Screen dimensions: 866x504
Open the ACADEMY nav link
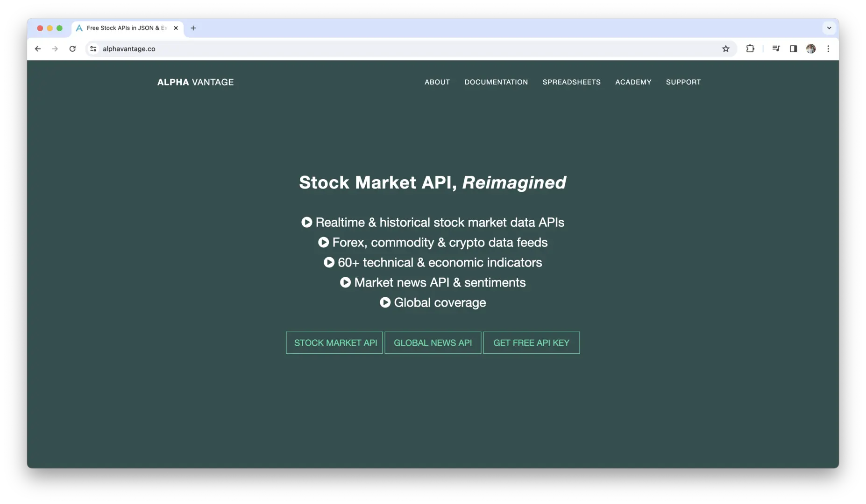[x=633, y=82]
